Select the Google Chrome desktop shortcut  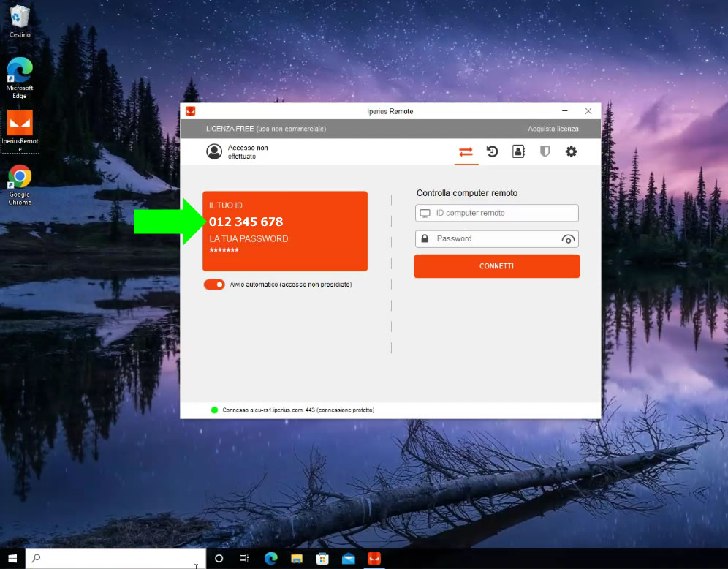(x=20, y=185)
